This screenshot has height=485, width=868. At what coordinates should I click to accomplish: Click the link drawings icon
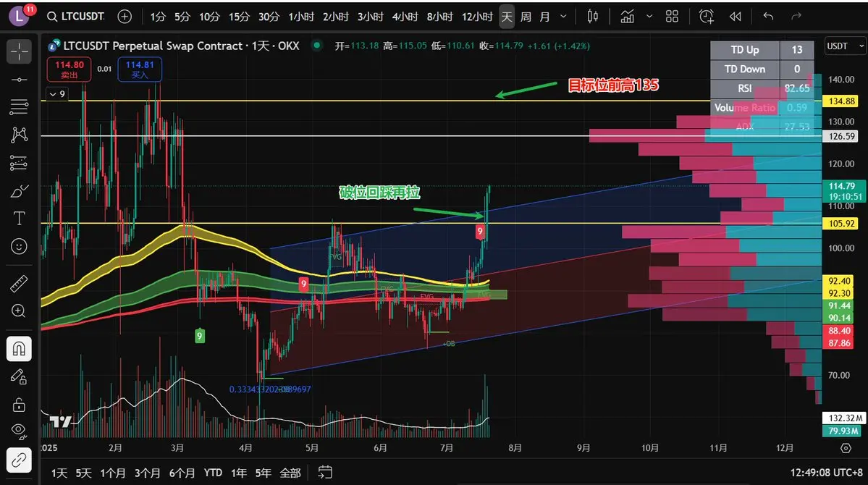tap(19, 460)
